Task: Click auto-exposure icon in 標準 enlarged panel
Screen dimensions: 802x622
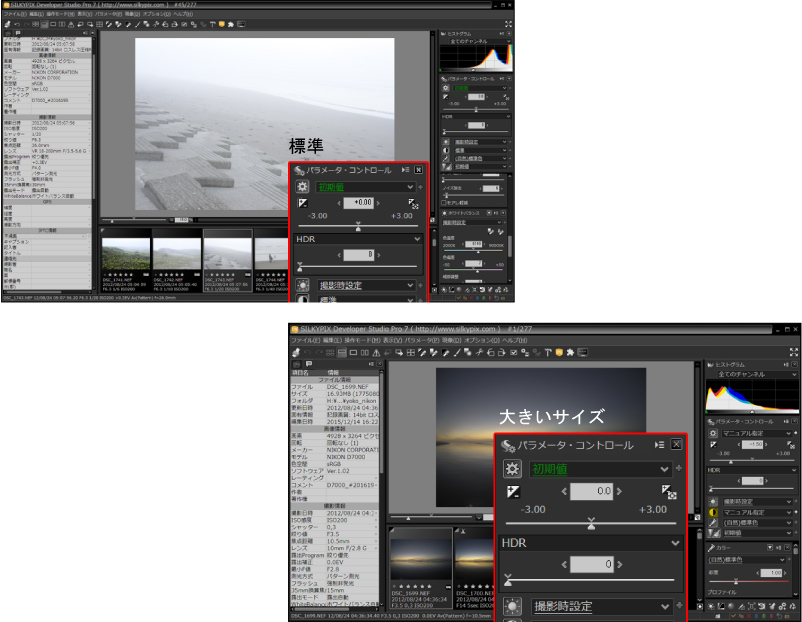Action: click(x=413, y=204)
